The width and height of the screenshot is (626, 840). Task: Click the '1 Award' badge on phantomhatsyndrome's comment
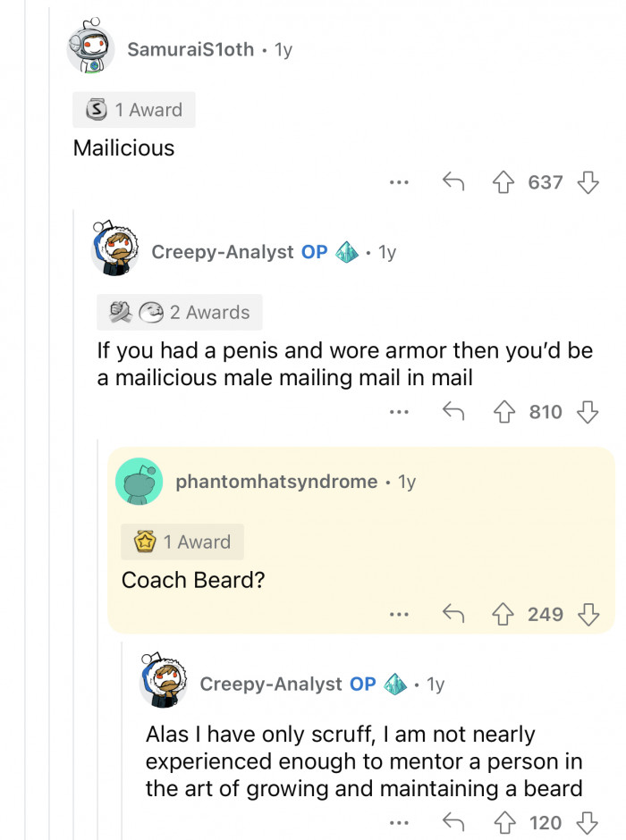[182, 542]
